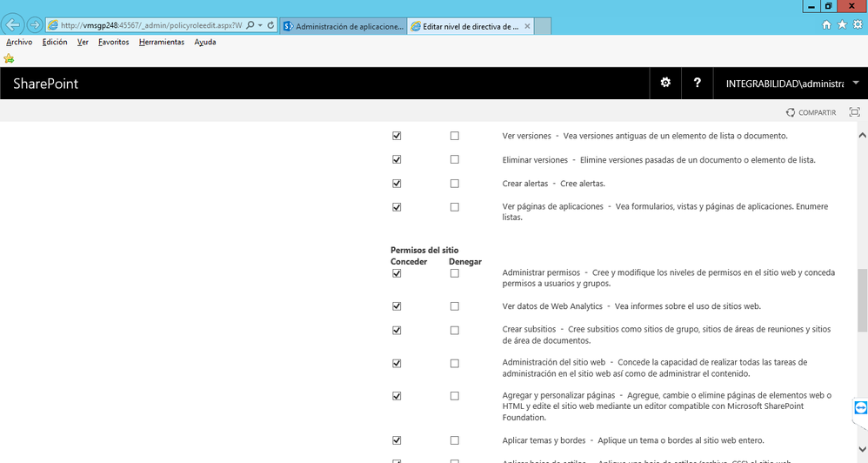Open the browser Home icon
Screen dimensions: 868x463
point(826,24)
